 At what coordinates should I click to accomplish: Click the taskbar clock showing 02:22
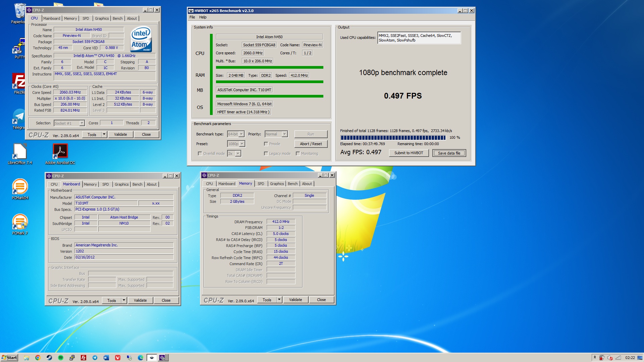pos(630,358)
